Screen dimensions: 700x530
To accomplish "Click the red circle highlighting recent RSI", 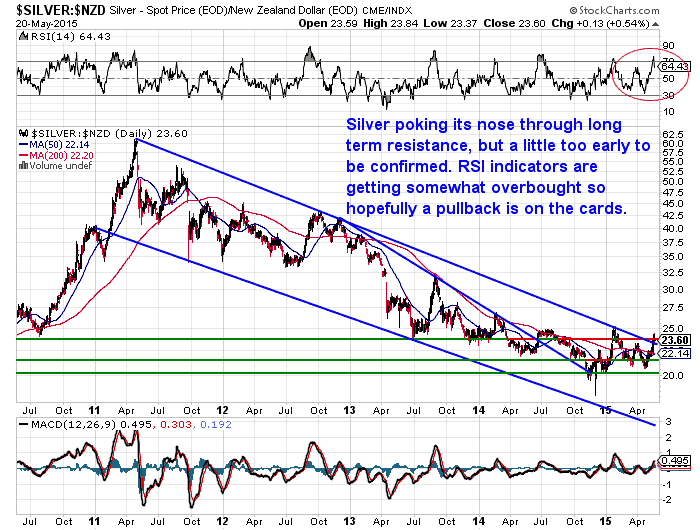I will click(640, 73).
